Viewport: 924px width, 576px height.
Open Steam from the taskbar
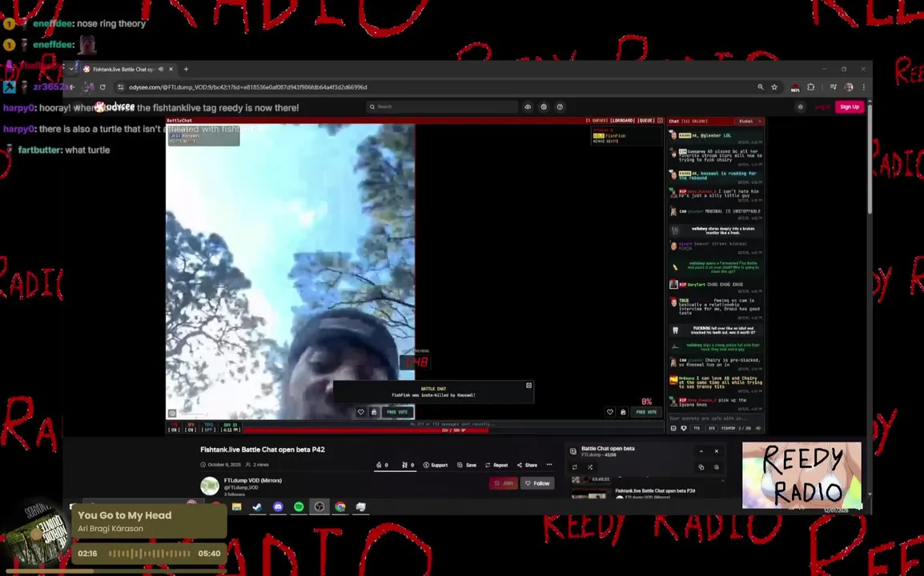(x=258, y=506)
